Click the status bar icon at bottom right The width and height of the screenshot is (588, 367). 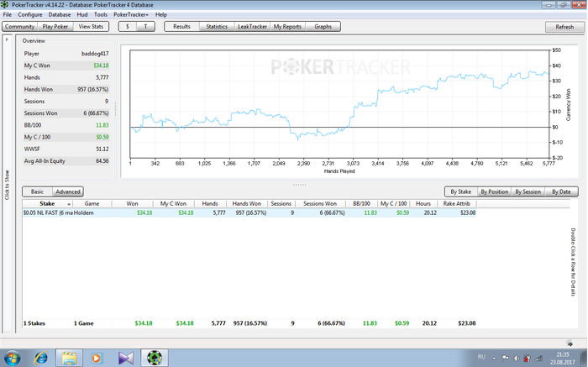[570, 343]
